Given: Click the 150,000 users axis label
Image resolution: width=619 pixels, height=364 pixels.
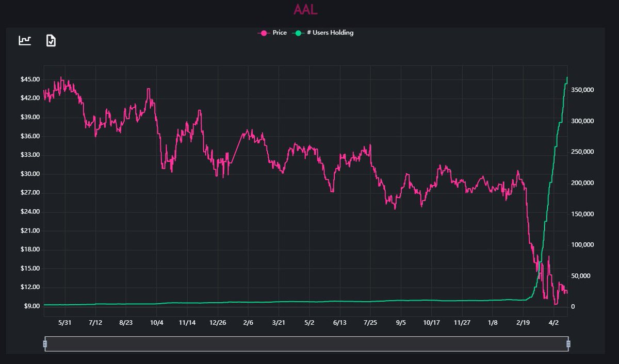Looking at the screenshot, I should pos(583,214).
